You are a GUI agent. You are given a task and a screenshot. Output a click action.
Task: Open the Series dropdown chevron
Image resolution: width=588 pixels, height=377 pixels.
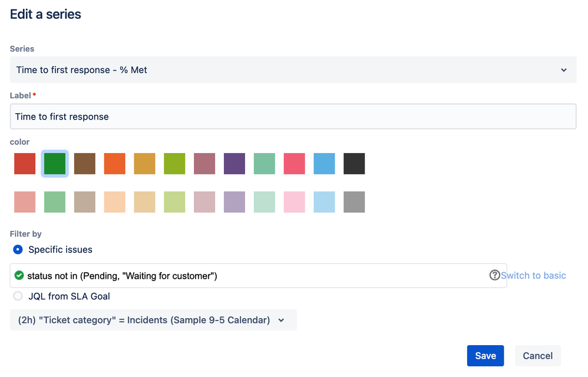click(564, 70)
